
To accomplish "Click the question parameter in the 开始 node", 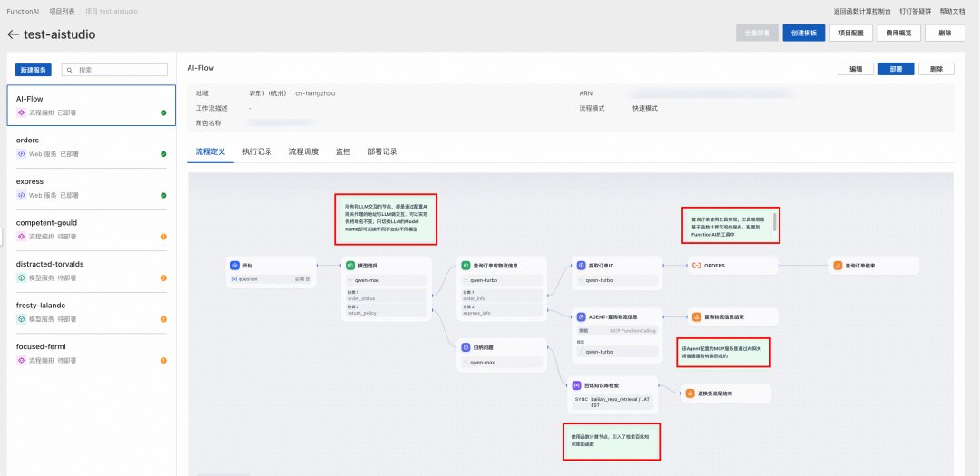I will tap(271, 279).
